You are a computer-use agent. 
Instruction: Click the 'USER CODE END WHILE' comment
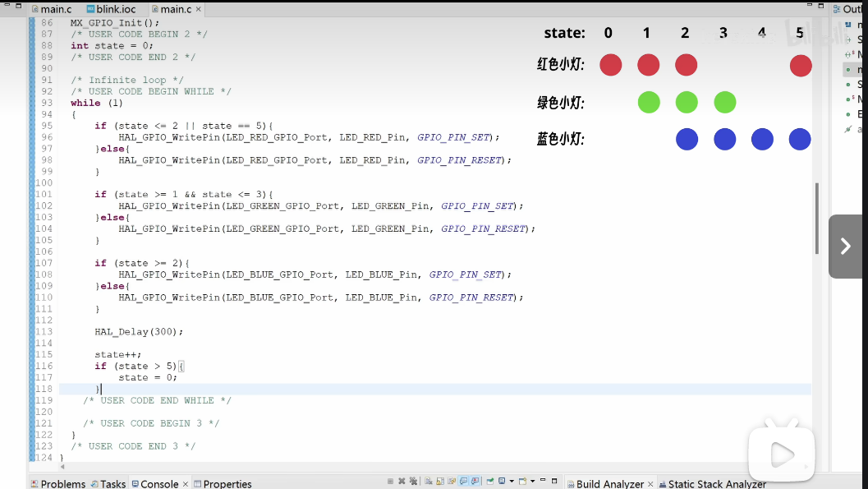[157, 400]
